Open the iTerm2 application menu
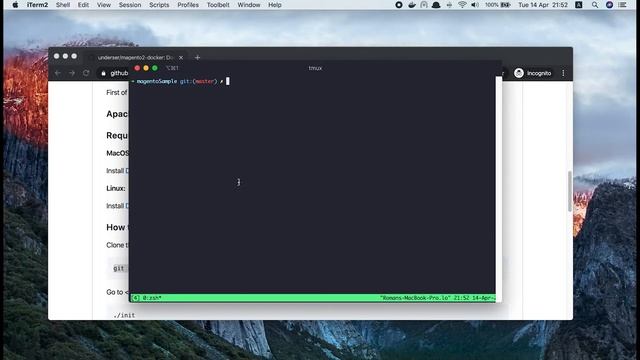The image size is (640, 360). point(37,5)
